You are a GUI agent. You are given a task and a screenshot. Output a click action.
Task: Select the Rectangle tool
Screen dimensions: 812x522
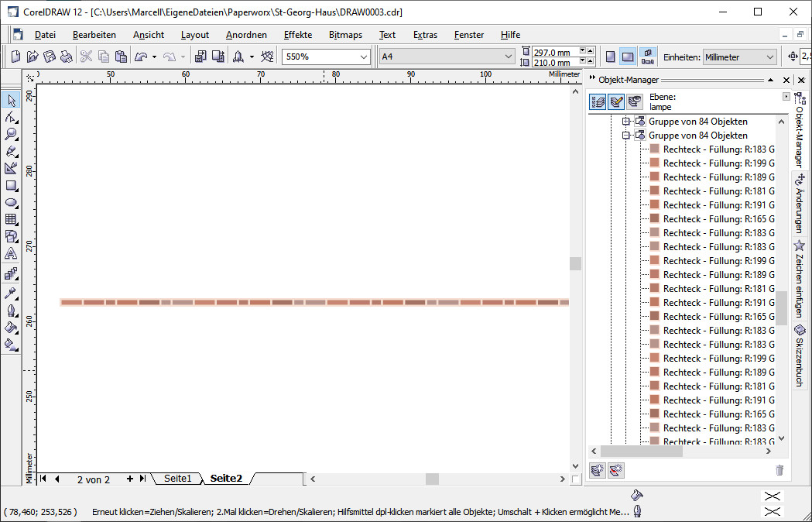[11, 186]
